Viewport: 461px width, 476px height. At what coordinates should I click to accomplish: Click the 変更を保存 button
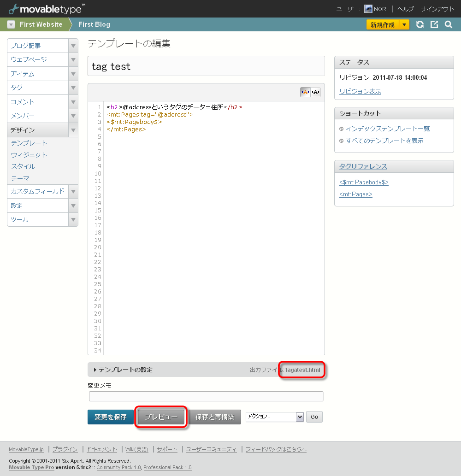coord(111,417)
